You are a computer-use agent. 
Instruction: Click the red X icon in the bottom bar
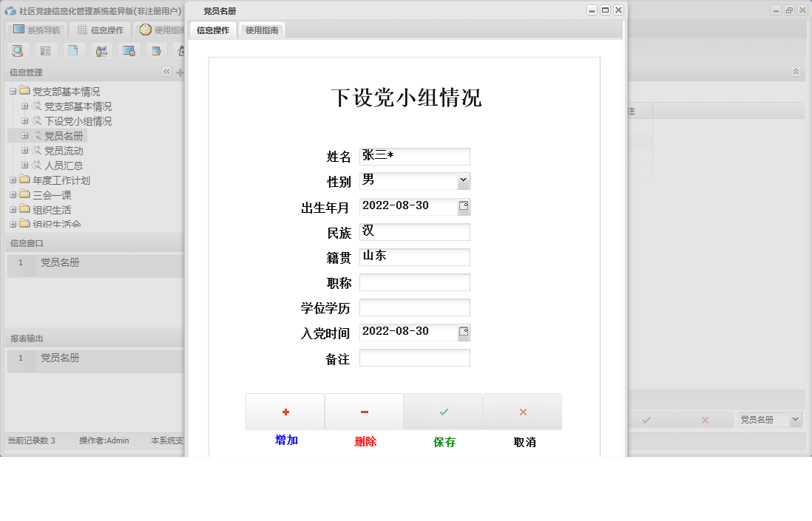705,419
